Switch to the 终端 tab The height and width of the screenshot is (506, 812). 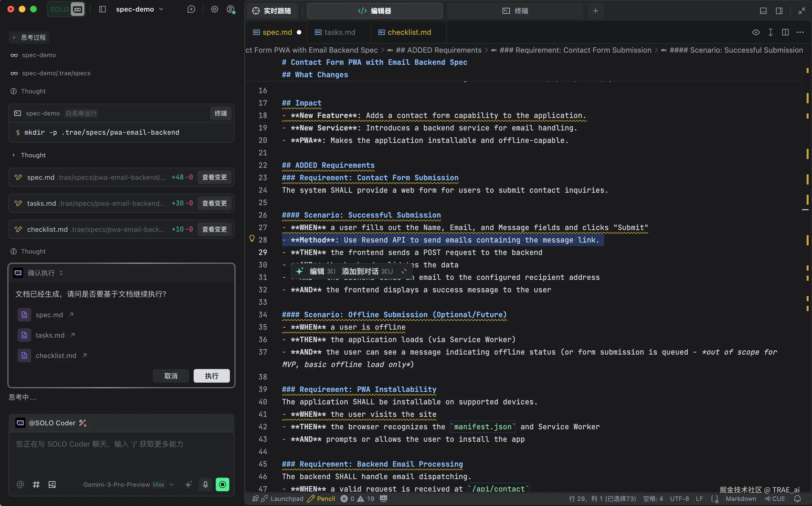pos(515,11)
